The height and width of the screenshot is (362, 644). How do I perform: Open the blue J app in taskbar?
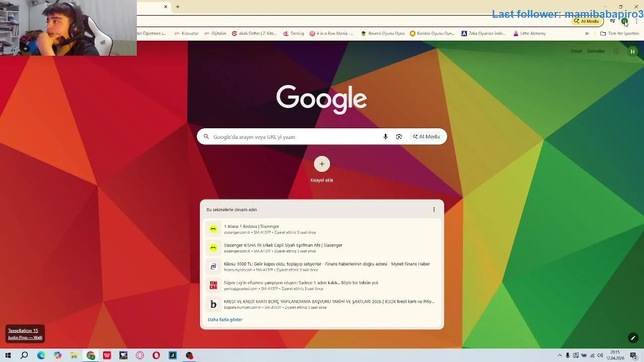(x=173, y=355)
